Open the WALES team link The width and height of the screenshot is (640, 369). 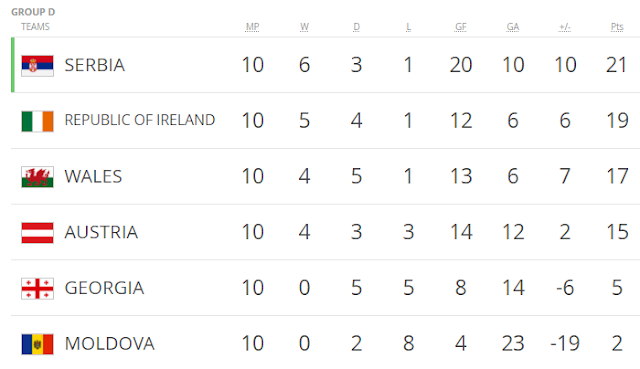click(93, 177)
